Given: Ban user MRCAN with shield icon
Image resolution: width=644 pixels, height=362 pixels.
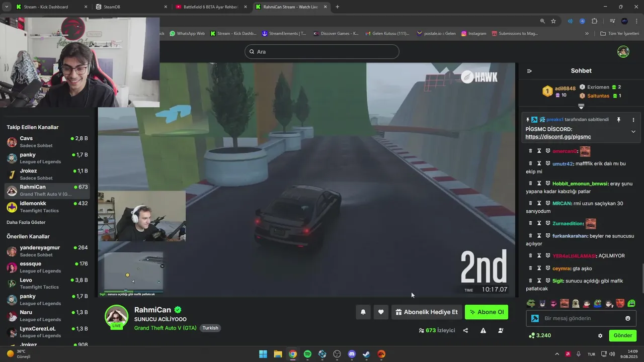Looking at the screenshot, I should coord(548,203).
